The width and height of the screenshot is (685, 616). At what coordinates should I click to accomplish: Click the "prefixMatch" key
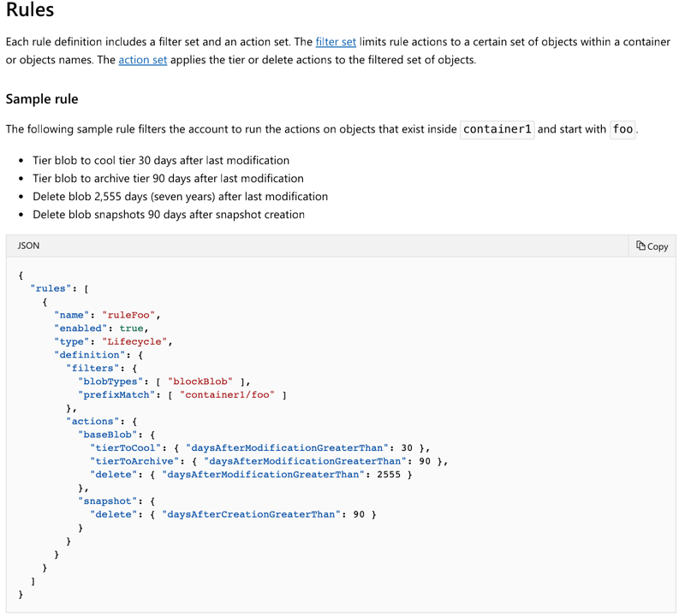[116, 395]
